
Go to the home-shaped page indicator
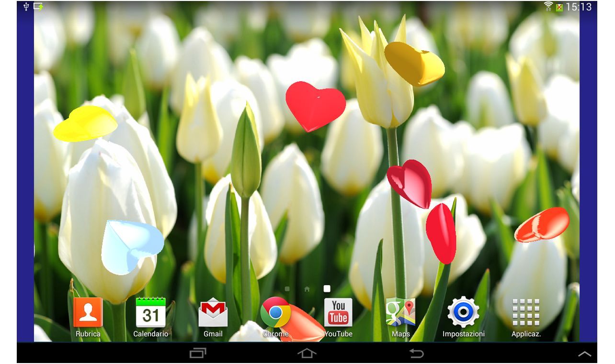(307, 289)
